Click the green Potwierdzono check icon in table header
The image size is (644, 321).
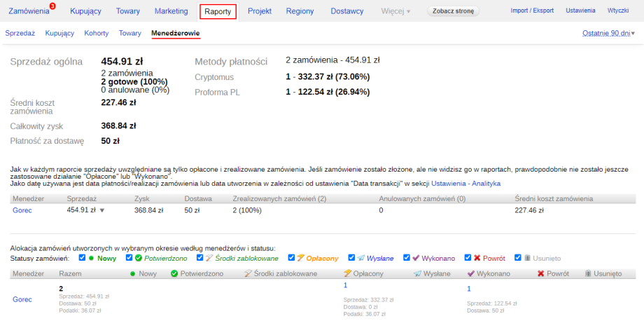[174, 273]
